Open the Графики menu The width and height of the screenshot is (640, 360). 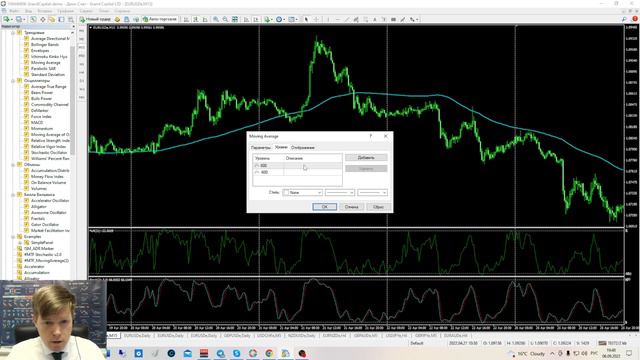(65, 11)
